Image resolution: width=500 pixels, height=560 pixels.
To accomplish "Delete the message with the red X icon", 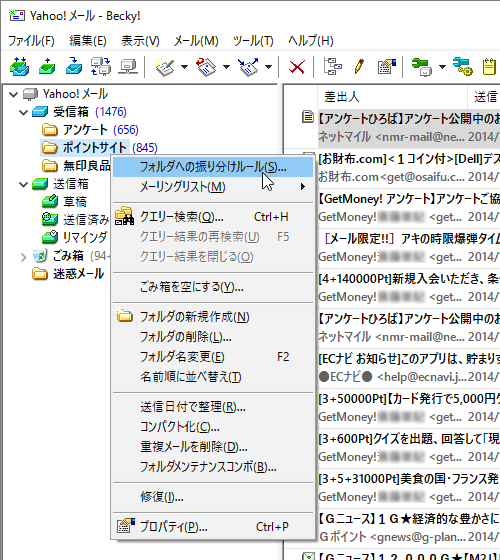I will point(297,67).
